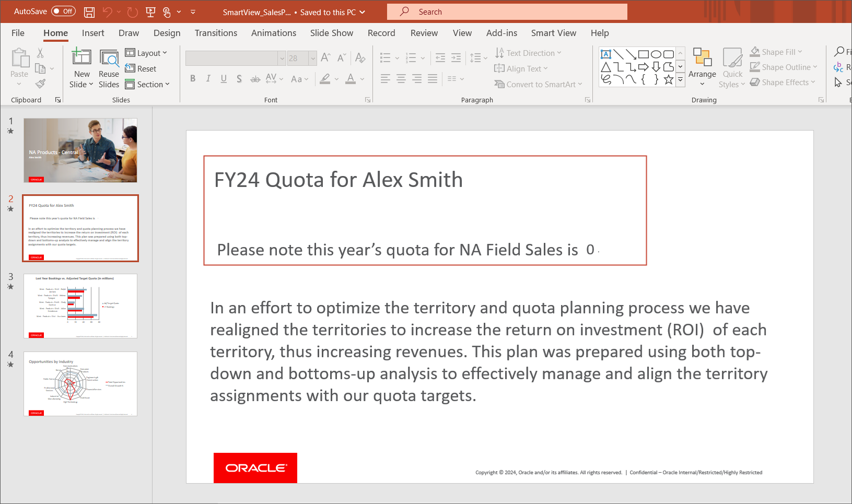Increase font size icon

pos(325,57)
